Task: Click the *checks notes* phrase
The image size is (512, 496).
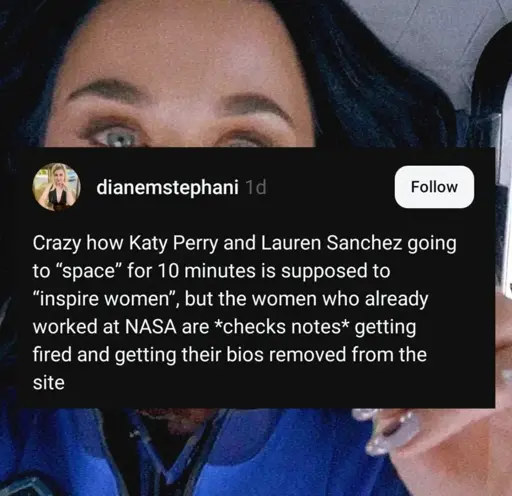Action: [x=282, y=327]
